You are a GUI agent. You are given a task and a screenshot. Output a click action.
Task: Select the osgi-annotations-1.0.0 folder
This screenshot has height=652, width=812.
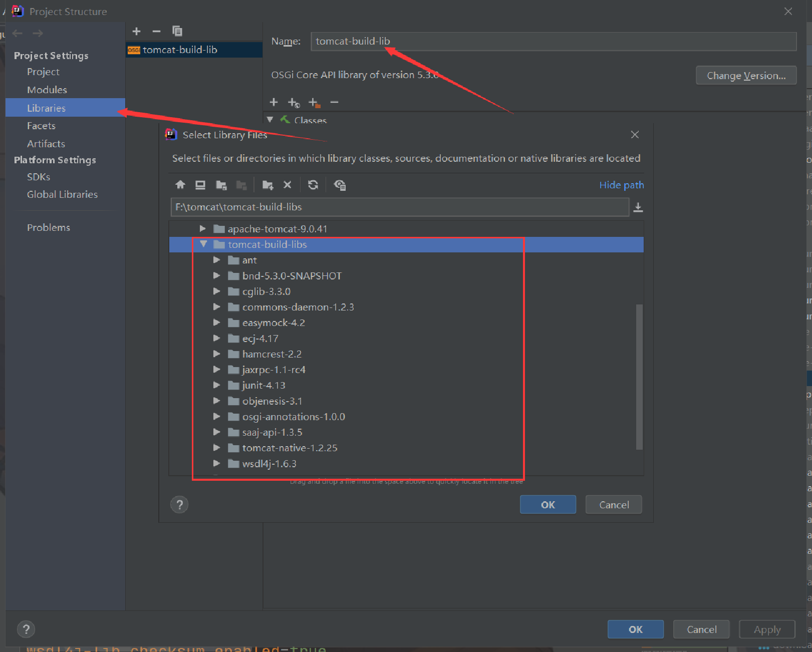(x=294, y=417)
